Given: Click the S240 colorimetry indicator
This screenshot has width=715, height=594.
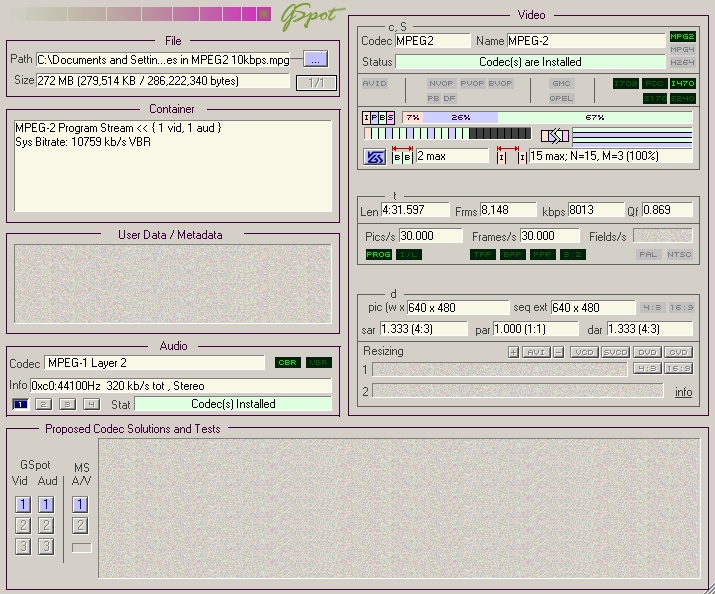Looking at the screenshot, I should click(683, 98).
